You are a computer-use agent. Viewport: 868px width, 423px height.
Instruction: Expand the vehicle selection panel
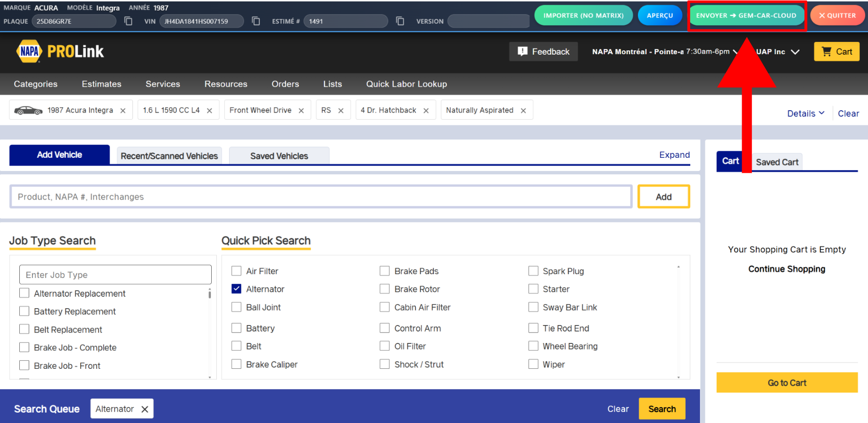click(674, 155)
